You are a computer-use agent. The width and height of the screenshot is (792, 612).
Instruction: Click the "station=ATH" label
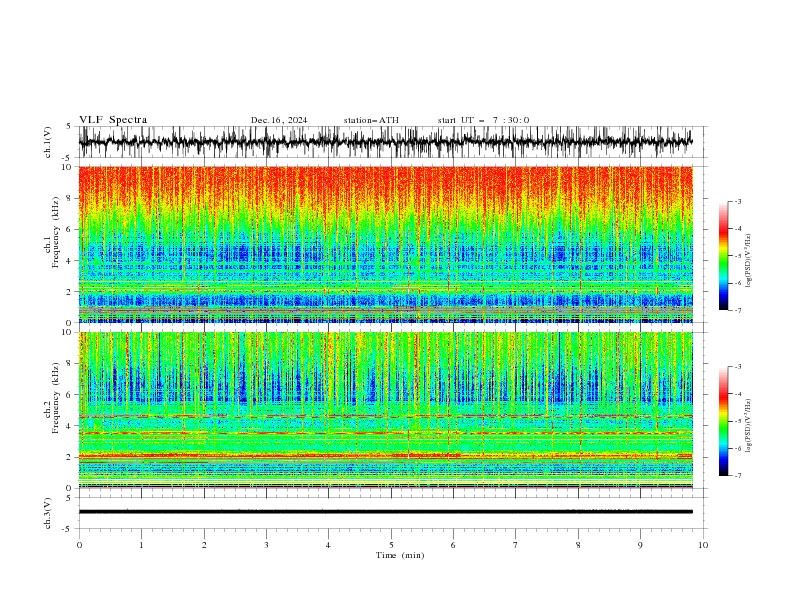(371, 120)
